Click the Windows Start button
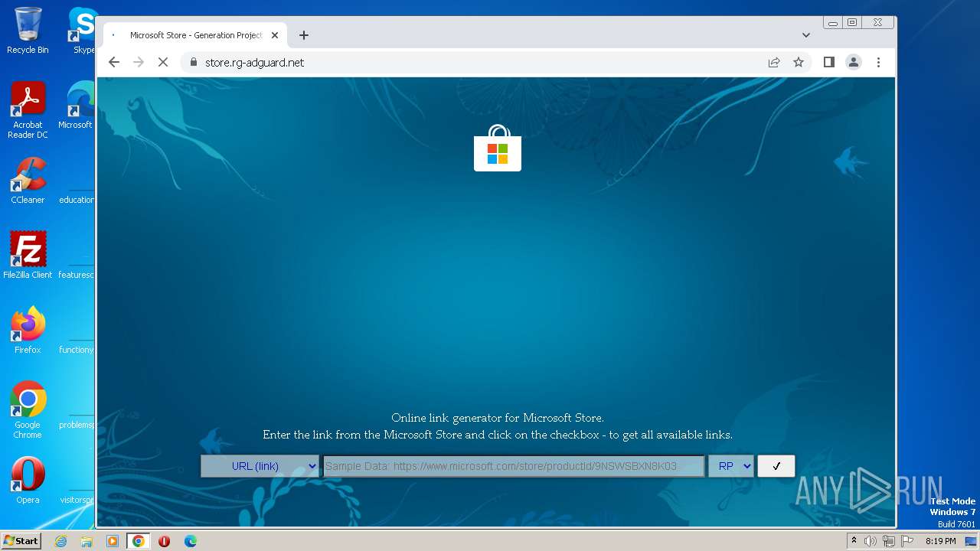980x551 pixels. [x=21, y=540]
